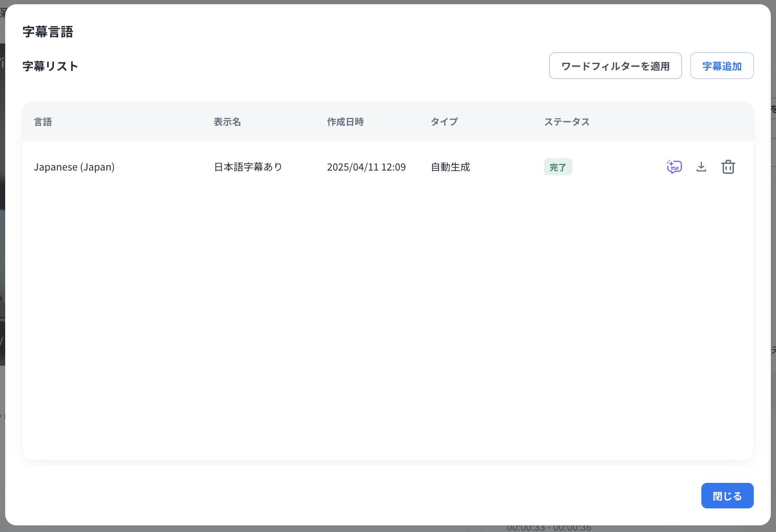
Task: Click the 字幕言語 dialog title
Action: (x=48, y=32)
